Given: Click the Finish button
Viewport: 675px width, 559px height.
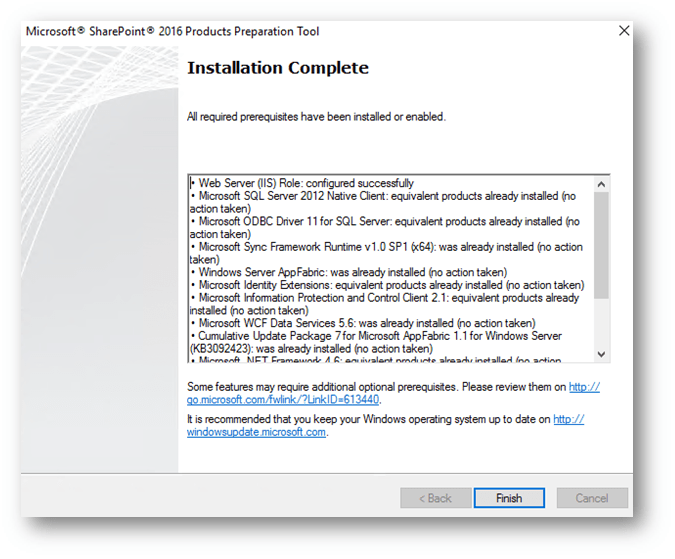Looking at the screenshot, I should point(509,498).
